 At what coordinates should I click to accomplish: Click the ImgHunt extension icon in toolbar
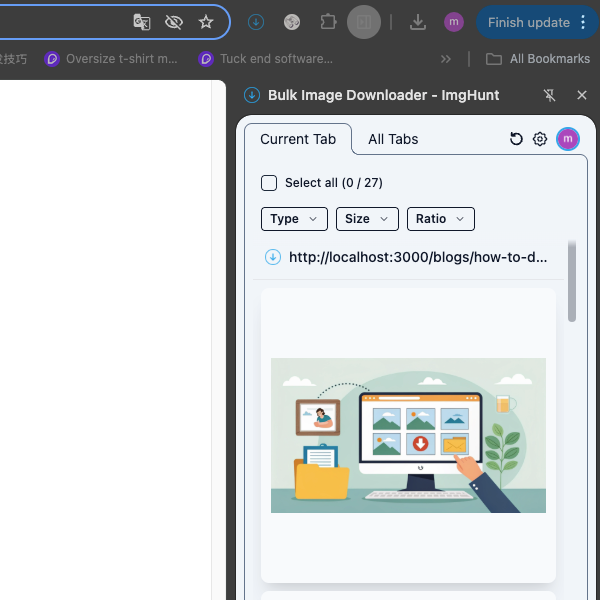pos(256,22)
